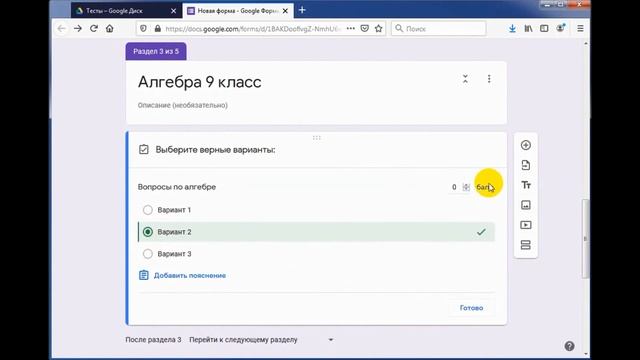Close the Новая форма tab
The width and height of the screenshot is (640, 360).
[x=285, y=11]
